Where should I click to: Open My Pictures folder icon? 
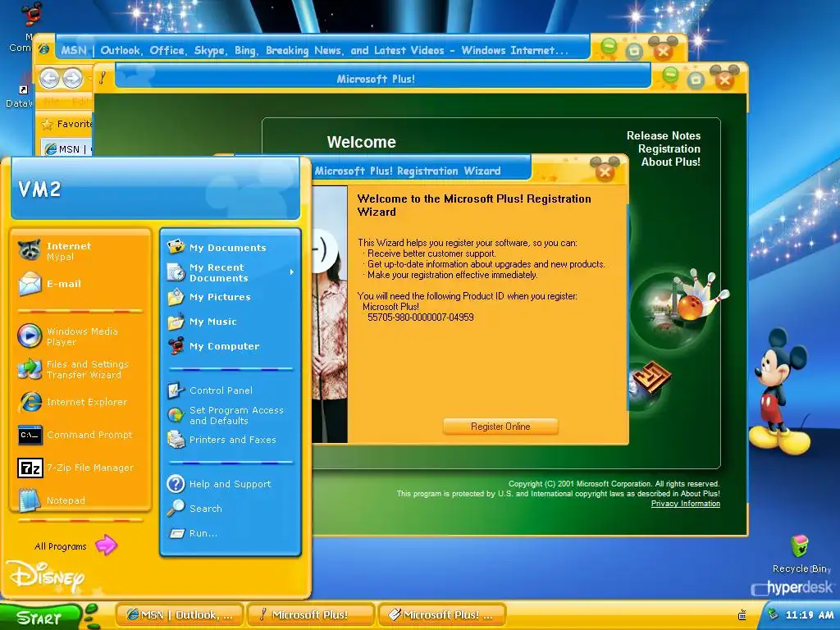pos(176,297)
